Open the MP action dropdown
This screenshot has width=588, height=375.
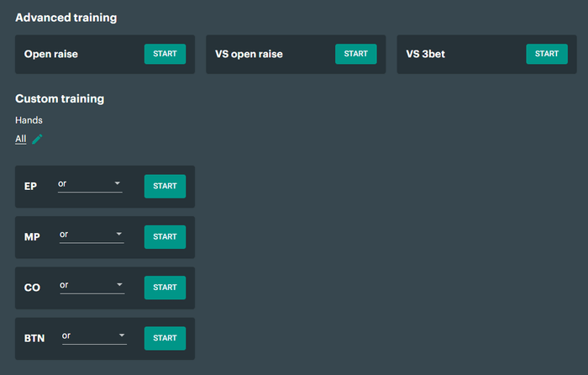[x=92, y=235]
